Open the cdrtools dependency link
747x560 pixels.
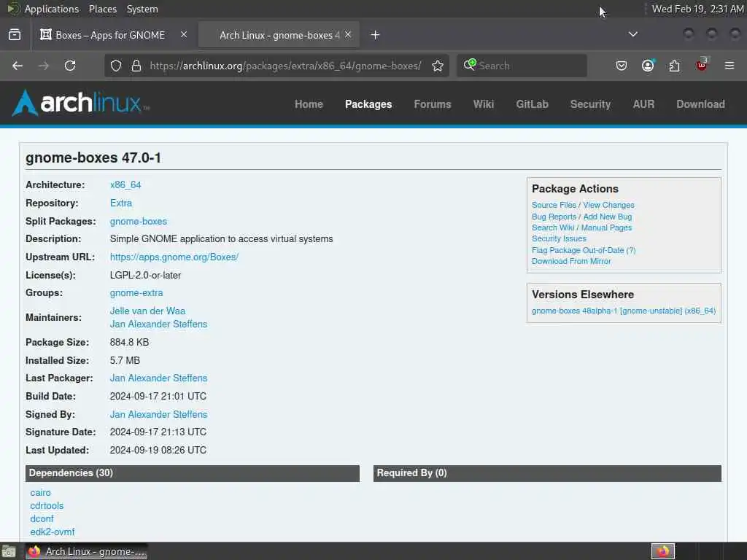(x=47, y=506)
